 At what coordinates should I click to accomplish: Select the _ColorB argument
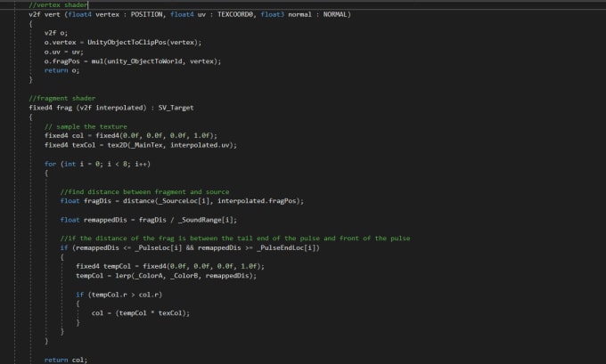pos(184,276)
